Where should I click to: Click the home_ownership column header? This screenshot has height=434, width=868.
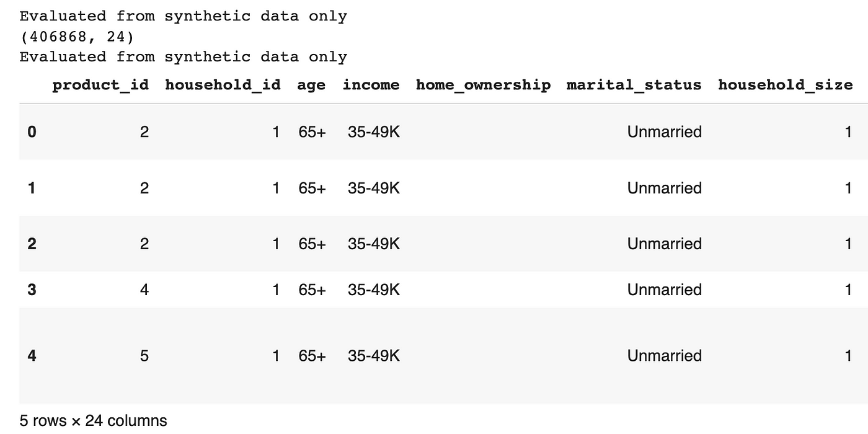tap(483, 85)
